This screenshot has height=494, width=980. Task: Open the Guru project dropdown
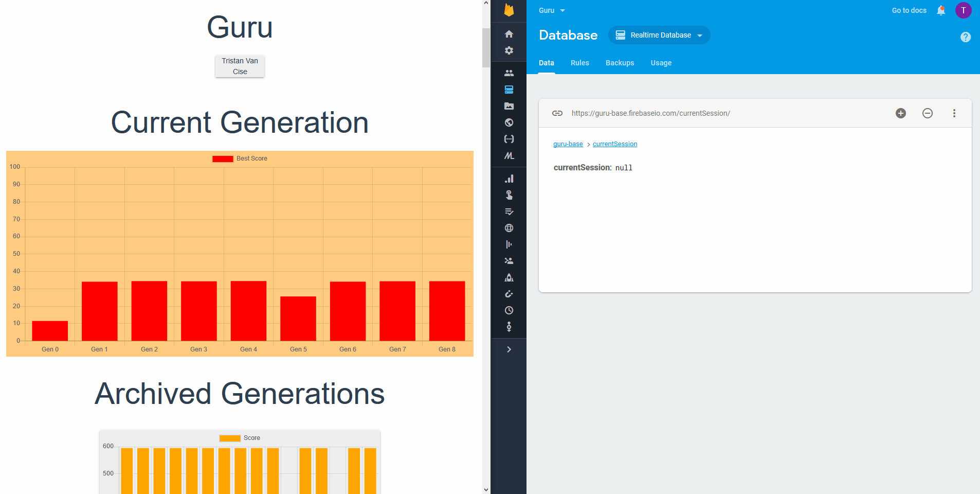(552, 10)
